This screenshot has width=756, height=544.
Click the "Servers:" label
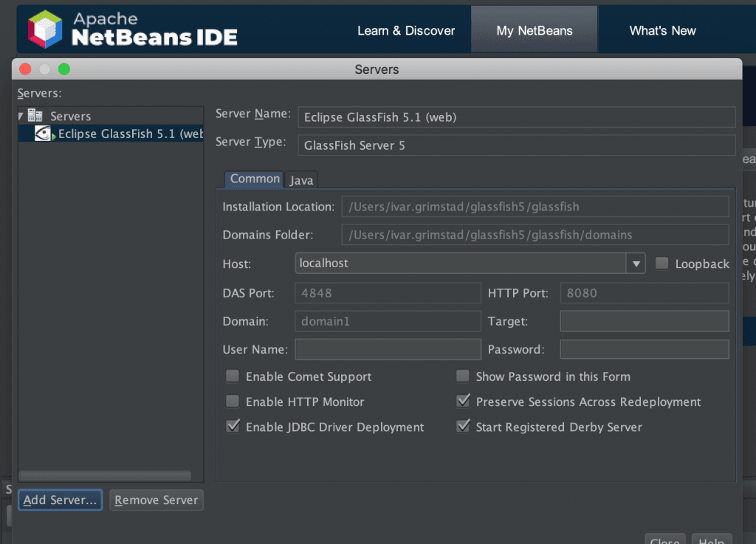pos(40,92)
